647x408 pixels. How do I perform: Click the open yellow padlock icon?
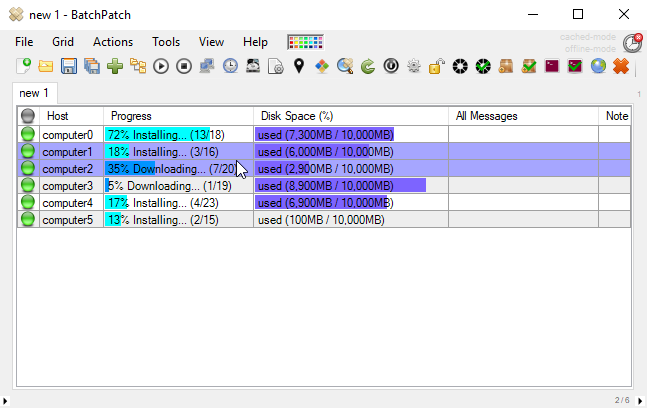[437, 66]
